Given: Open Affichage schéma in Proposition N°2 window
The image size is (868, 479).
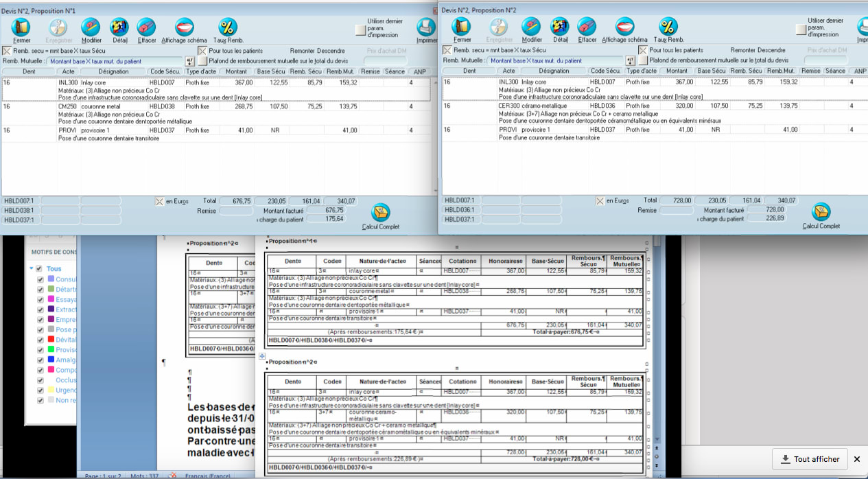Looking at the screenshot, I should pyautogui.click(x=624, y=27).
